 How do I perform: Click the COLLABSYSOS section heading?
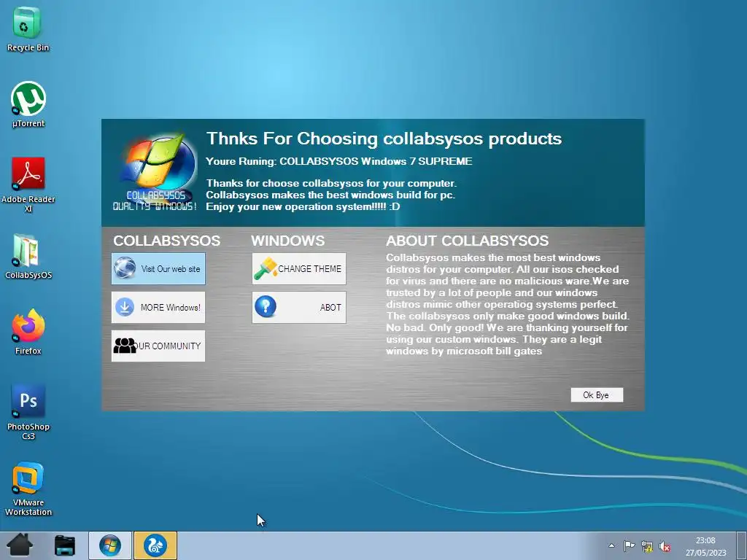pos(167,241)
